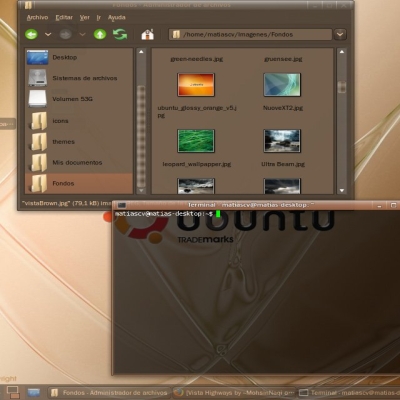Open the Ir menu
Image resolution: width=400 pixels, height=400 pixels.
point(99,17)
